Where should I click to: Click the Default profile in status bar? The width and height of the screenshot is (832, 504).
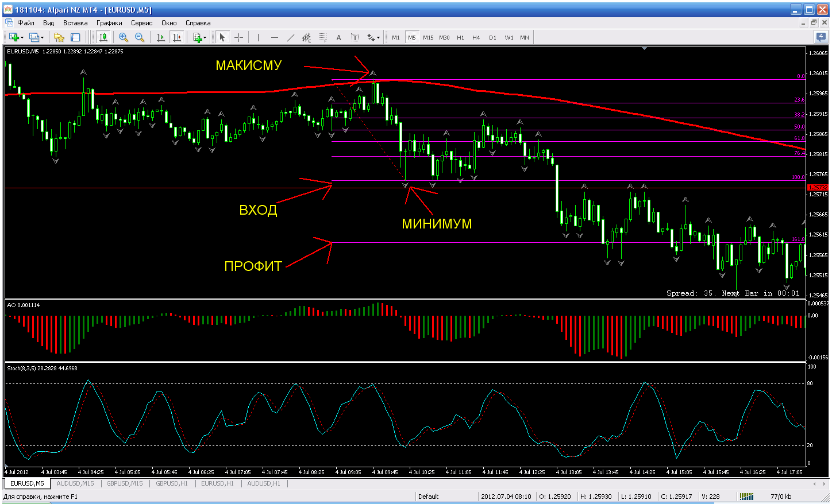pos(429,497)
